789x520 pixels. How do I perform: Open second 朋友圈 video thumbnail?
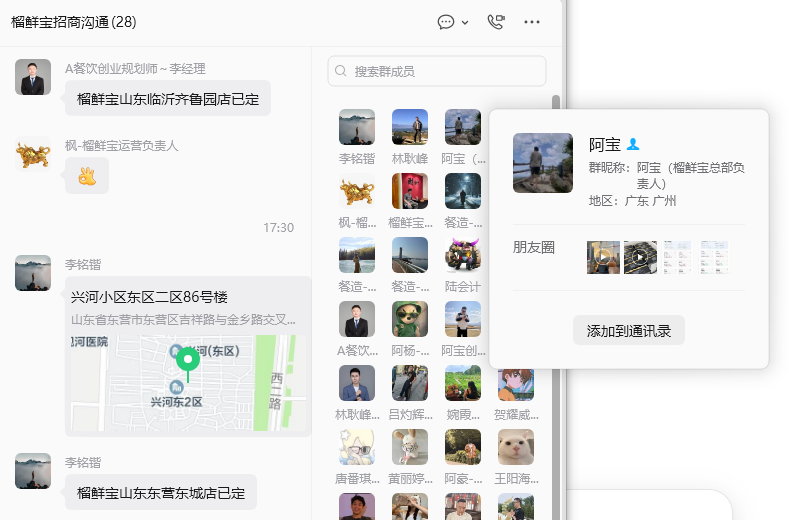click(640, 257)
